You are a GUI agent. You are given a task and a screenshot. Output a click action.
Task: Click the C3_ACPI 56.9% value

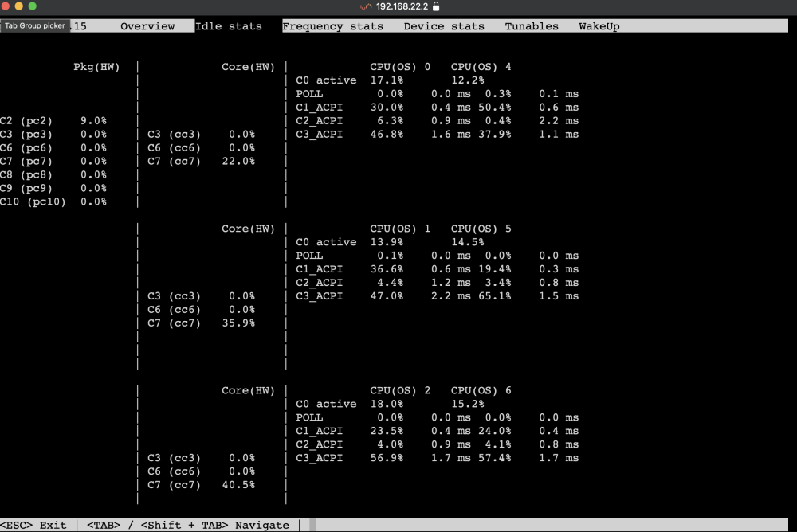(387, 458)
